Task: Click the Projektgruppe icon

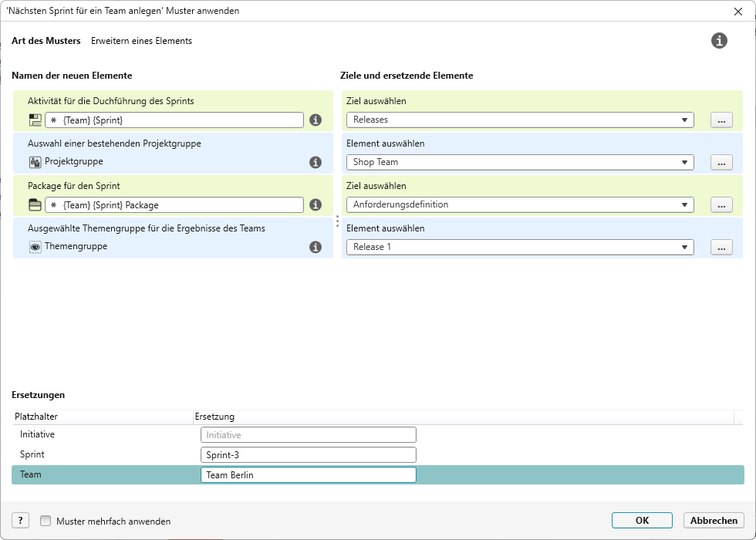Action: (x=35, y=162)
